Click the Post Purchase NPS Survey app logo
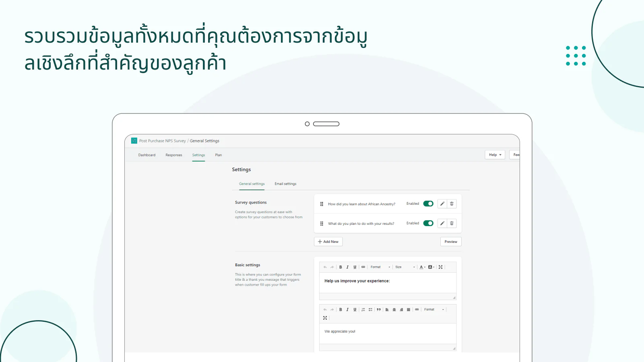This screenshot has width=644, height=362. point(134,141)
